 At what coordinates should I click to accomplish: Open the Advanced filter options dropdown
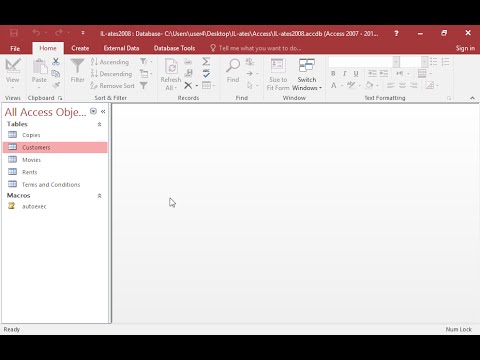click(146, 74)
